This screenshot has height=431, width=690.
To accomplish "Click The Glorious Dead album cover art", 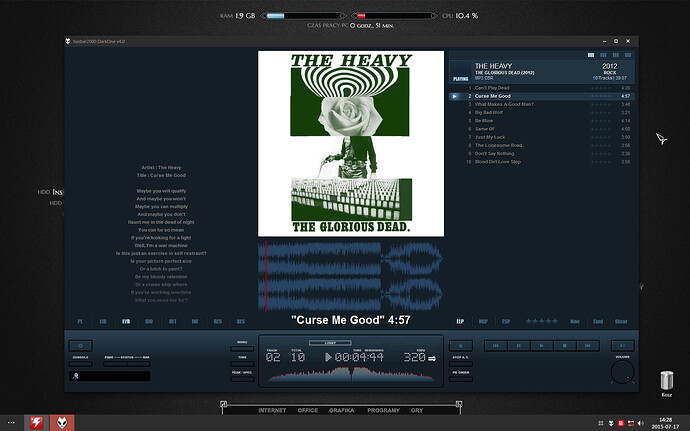I will coord(351,144).
